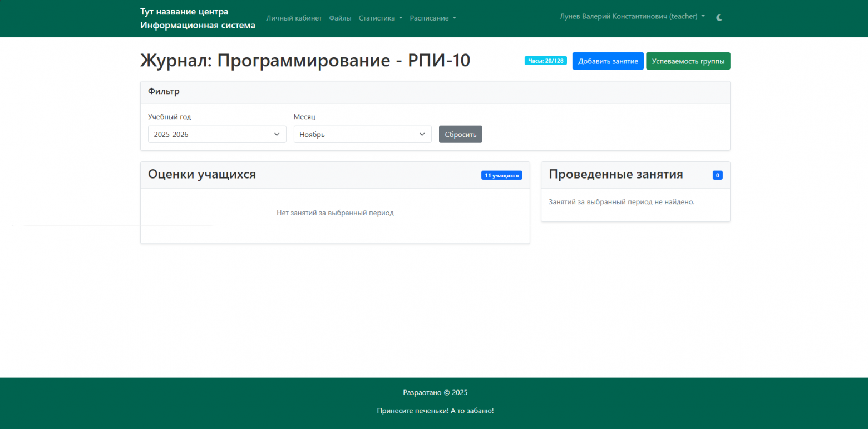The image size is (868, 429).
Task: Toggle dark mode with the moon icon
Action: (x=719, y=17)
